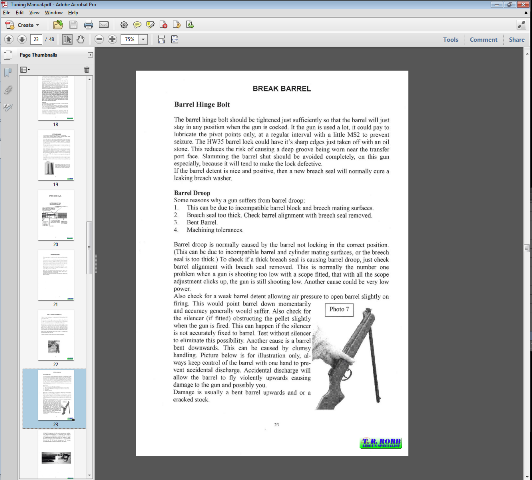Select page 21 thumbnail

coord(56,275)
